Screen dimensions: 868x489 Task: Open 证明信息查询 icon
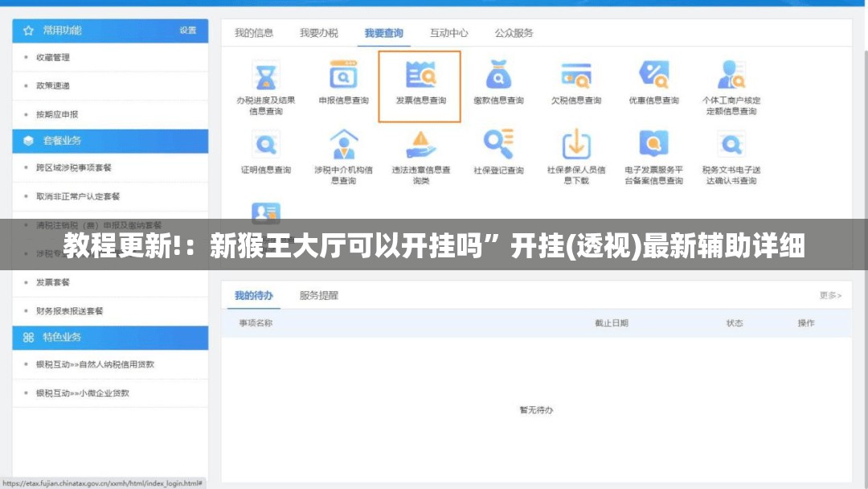(x=266, y=145)
